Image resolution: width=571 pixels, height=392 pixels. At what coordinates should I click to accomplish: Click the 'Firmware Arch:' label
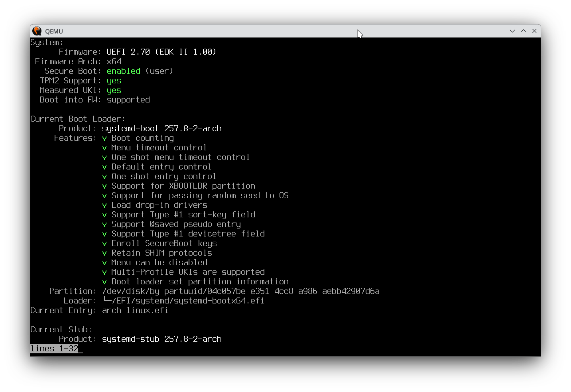point(68,61)
